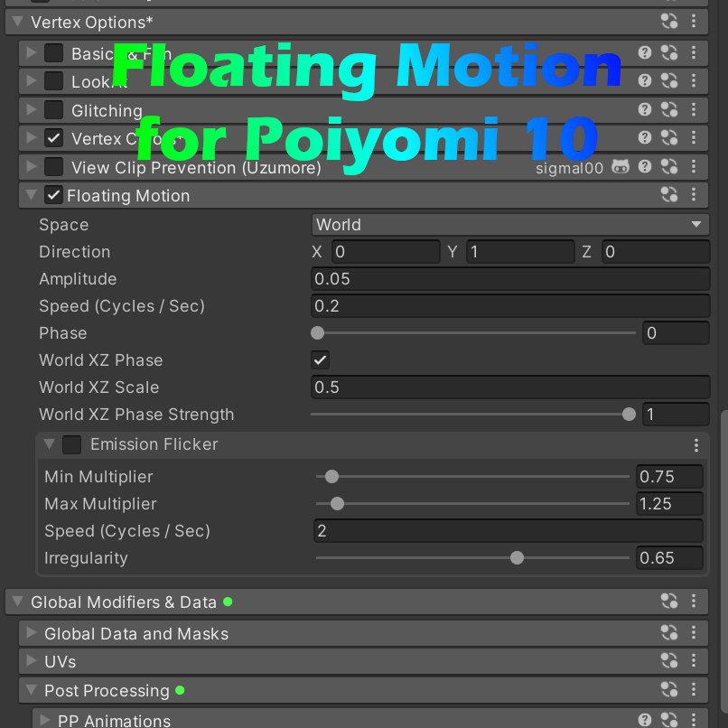Click the Irregularity slider handle
The height and width of the screenshot is (728, 728).
[x=517, y=557]
